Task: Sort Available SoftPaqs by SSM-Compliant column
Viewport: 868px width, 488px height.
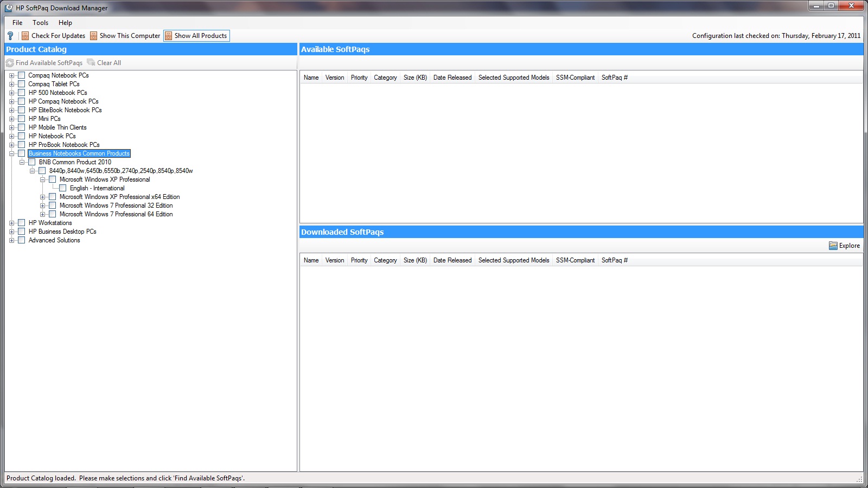Action: [x=575, y=78]
